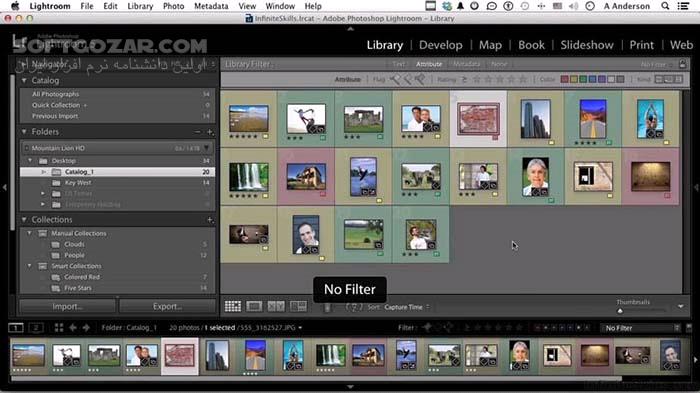The width and height of the screenshot is (700, 393).
Task: Select Text tab in Library Filter
Action: [x=398, y=64]
